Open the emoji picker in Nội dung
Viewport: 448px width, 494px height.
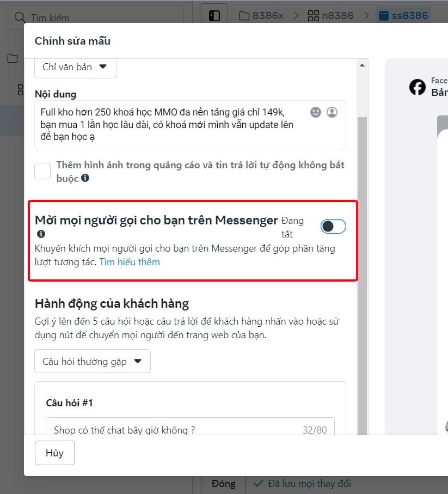(x=316, y=112)
